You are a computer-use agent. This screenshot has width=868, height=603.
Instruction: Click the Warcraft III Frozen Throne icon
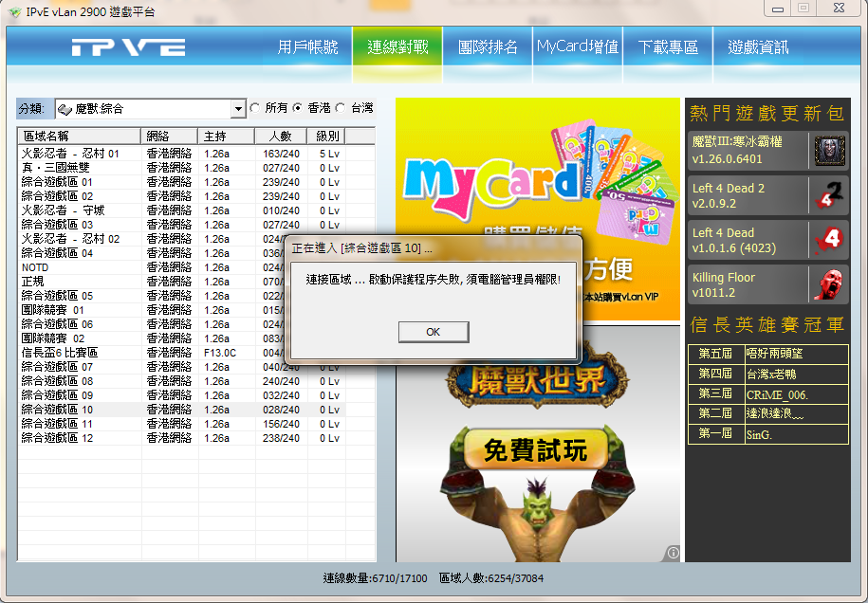coord(827,151)
